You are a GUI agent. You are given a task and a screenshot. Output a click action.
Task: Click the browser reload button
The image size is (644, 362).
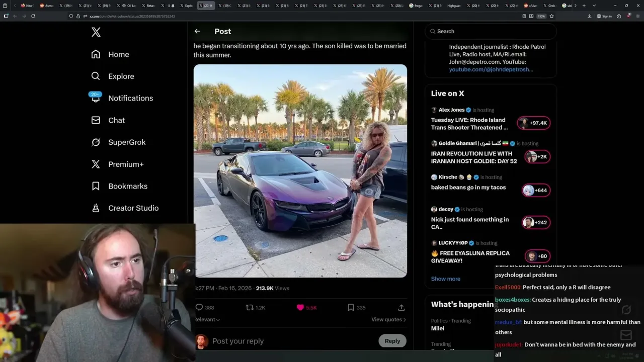(33, 16)
